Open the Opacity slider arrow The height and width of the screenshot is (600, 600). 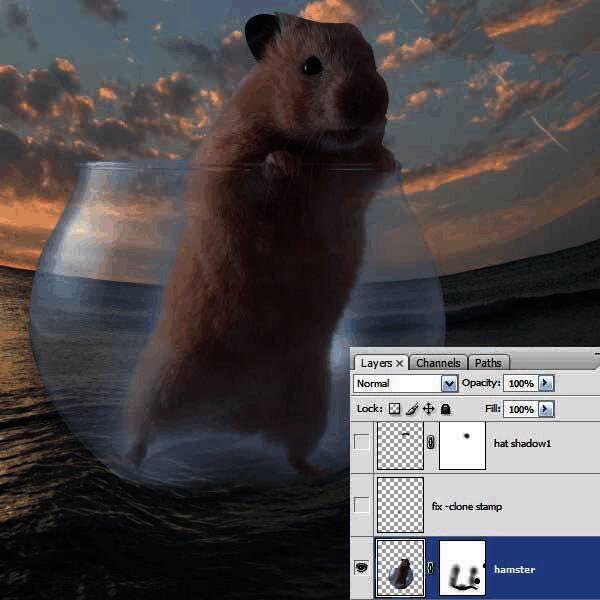(x=545, y=383)
